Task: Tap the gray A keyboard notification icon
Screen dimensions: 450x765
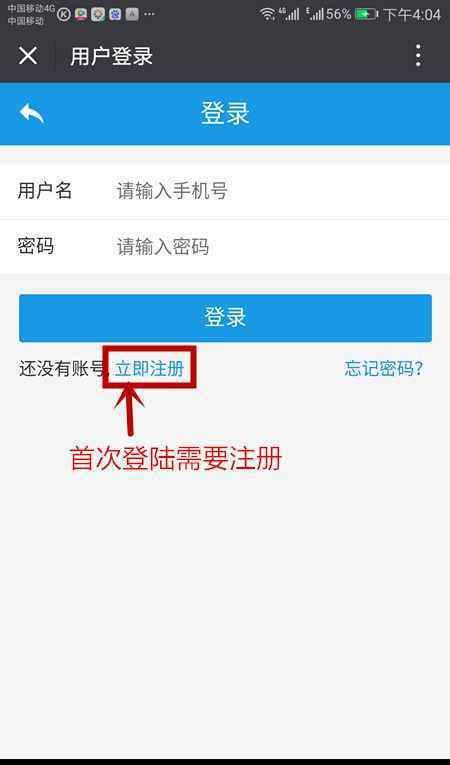Action: [x=132, y=15]
